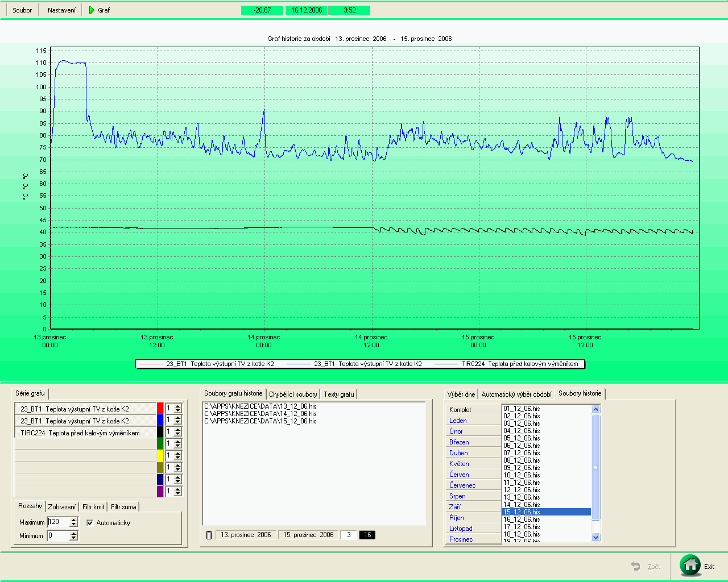Click the Zpět back arrow icon
Viewport: 728px width, 582px height.
[x=635, y=567]
